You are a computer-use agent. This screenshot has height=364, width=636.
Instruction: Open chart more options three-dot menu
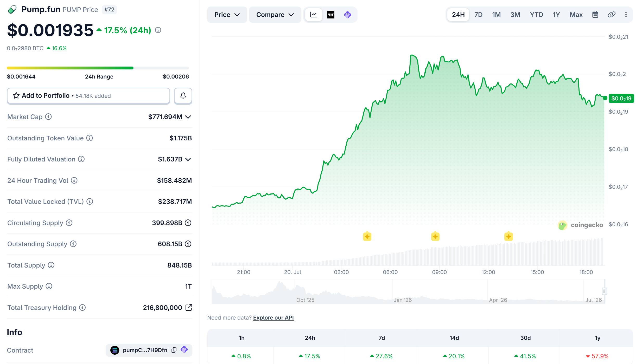pyautogui.click(x=626, y=15)
